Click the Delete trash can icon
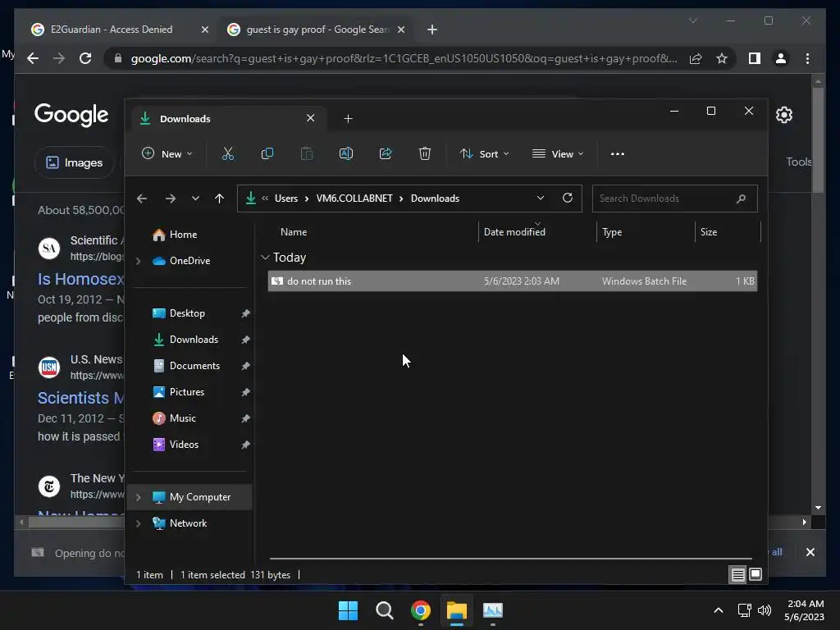The width and height of the screenshot is (840, 630). point(425,153)
